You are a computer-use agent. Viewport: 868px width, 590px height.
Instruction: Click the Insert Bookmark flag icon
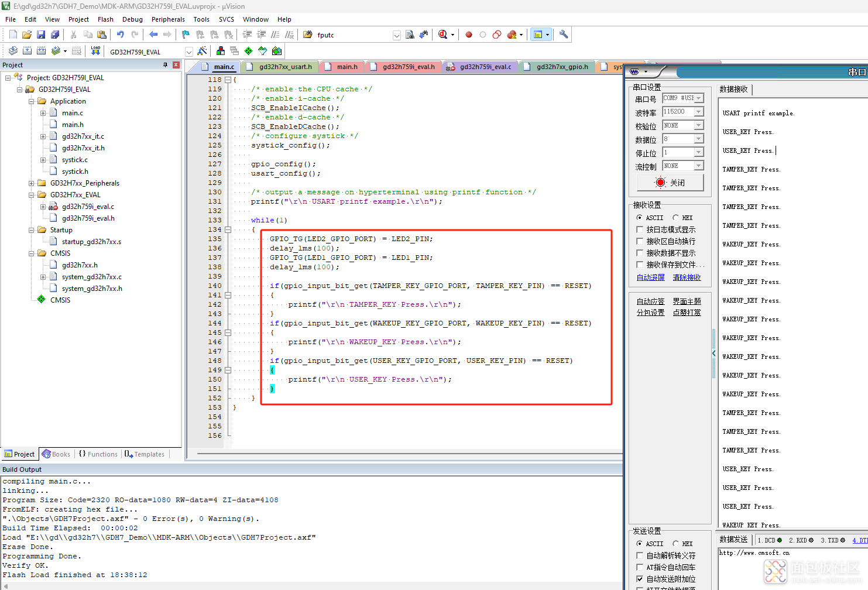pyautogui.click(x=186, y=35)
